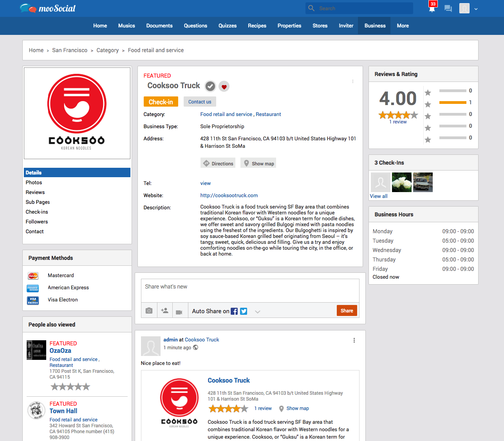The height and width of the screenshot is (441, 504).
Task: Click the search magnifier icon
Action: (x=311, y=8)
